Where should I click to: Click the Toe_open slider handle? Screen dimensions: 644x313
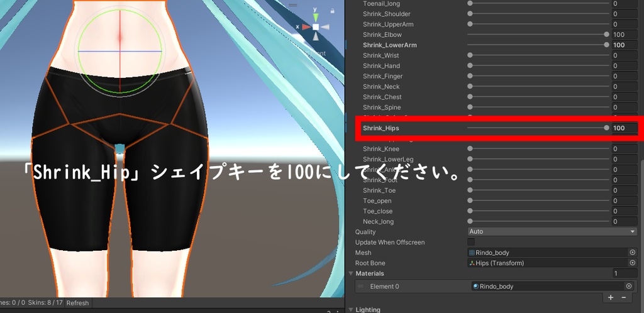(x=470, y=201)
